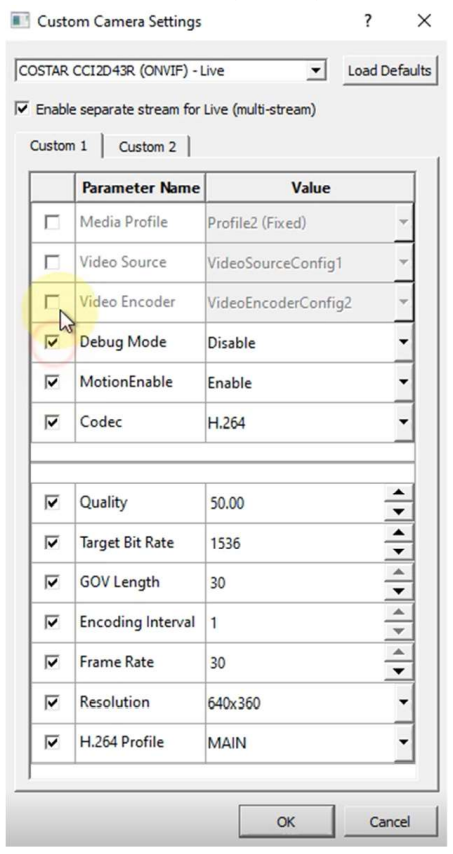Screen dimensions: 453x854
Task: Click the GOV Length down arrow
Action: point(399,591)
